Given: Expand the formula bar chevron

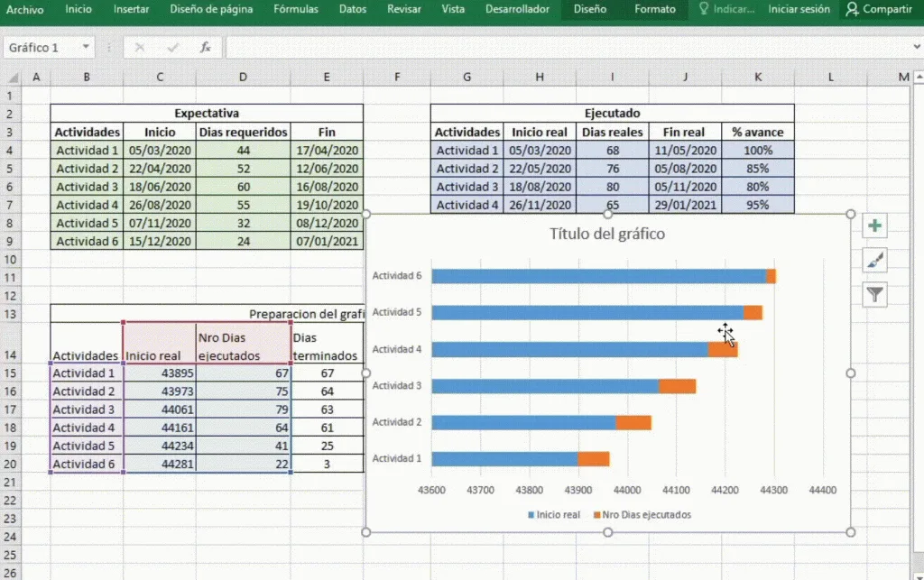Looking at the screenshot, I should point(917,47).
